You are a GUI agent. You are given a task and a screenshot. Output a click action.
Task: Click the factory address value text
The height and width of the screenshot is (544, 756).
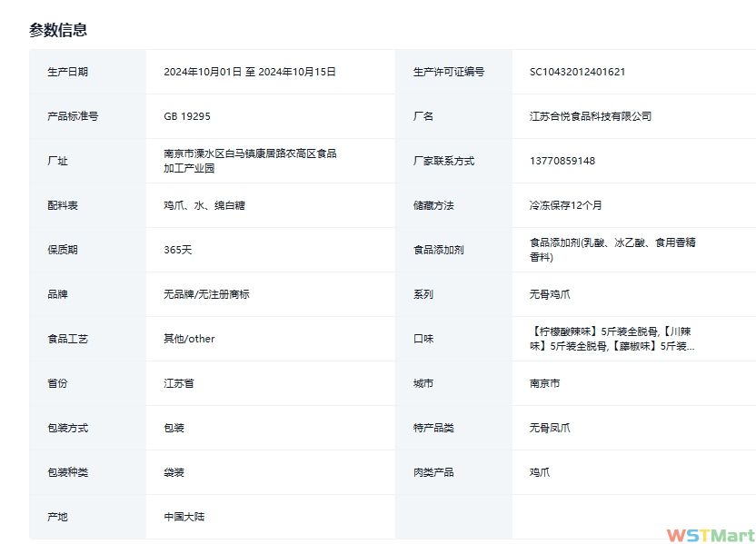point(250,161)
